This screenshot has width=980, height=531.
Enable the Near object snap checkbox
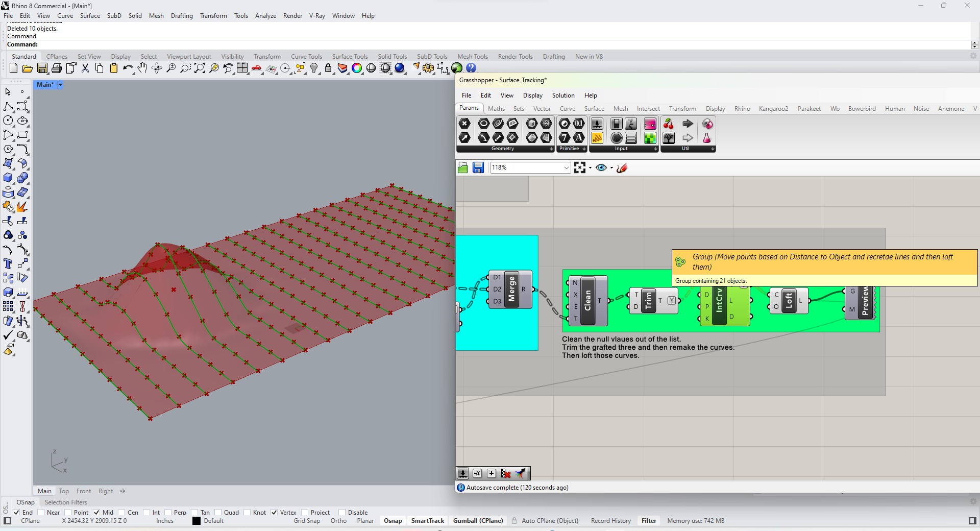click(x=41, y=513)
